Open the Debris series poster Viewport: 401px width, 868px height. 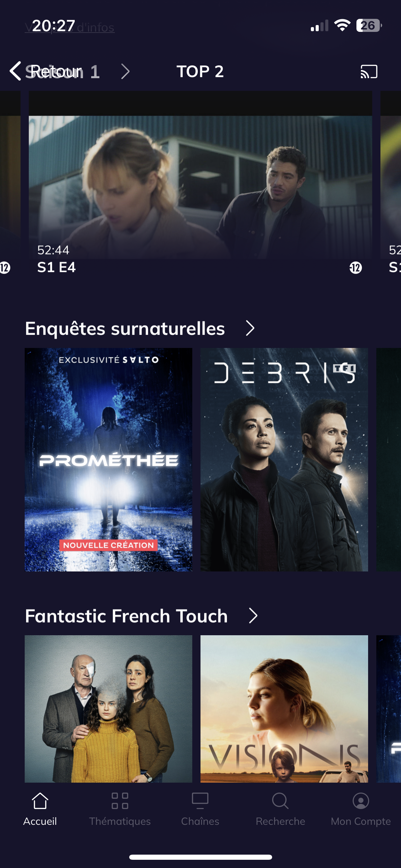coord(284,460)
